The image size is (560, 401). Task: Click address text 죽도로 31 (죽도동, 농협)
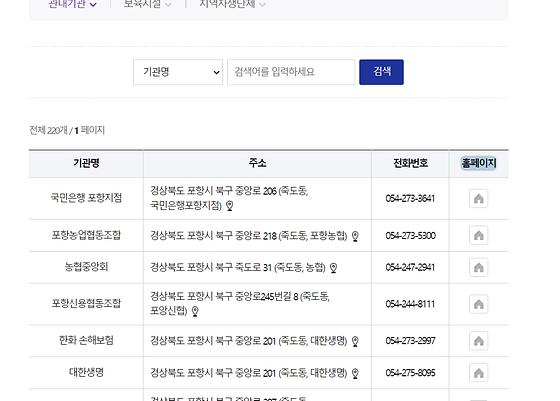point(280,267)
